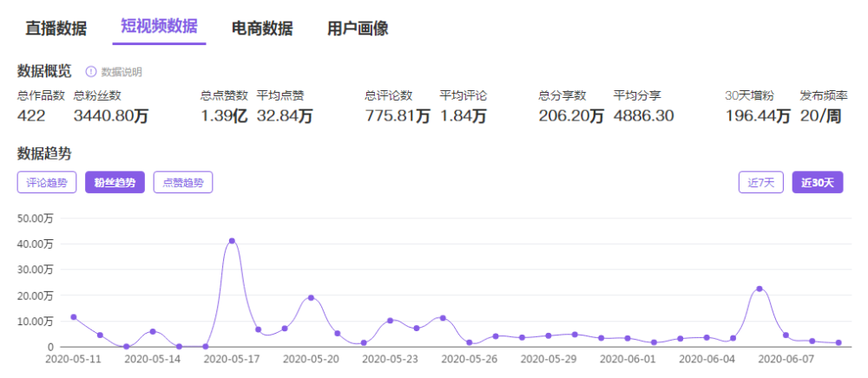The width and height of the screenshot is (868, 378).
Task: Click the 40.00万 y-axis label
Action: (36, 244)
